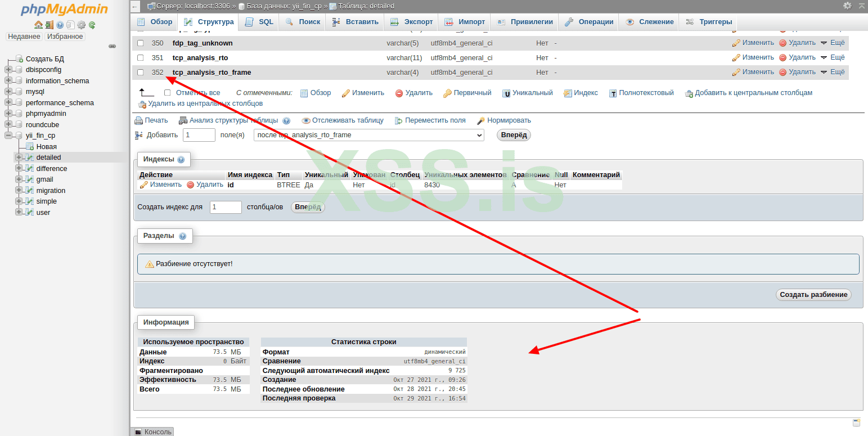Click Создать БД in the navigation tree
The image size is (868, 436).
[45, 59]
